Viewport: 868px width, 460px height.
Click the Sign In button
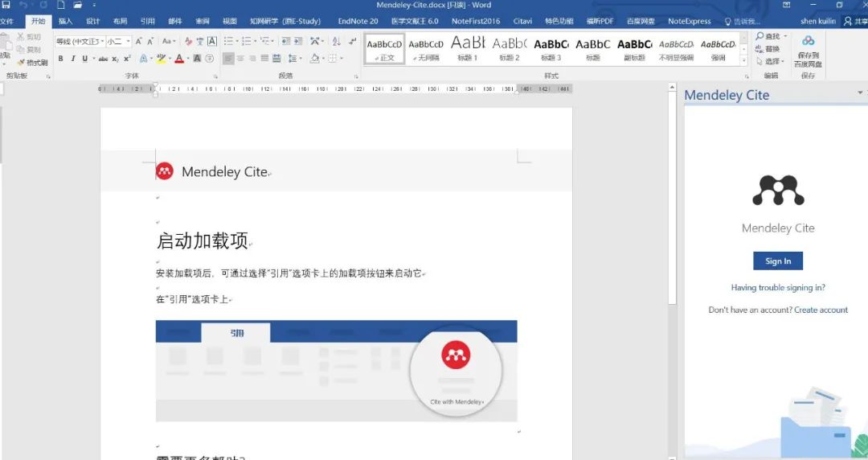778,261
